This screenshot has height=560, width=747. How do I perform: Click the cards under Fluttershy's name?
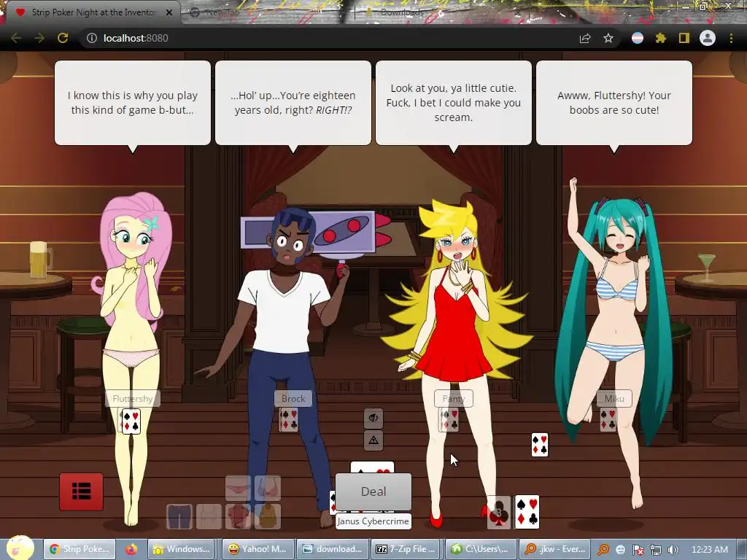(x=131, y=421)
